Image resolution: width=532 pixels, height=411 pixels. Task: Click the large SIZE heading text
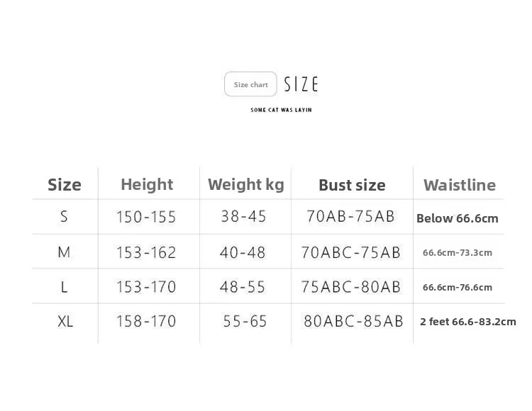tap(301, 84)
